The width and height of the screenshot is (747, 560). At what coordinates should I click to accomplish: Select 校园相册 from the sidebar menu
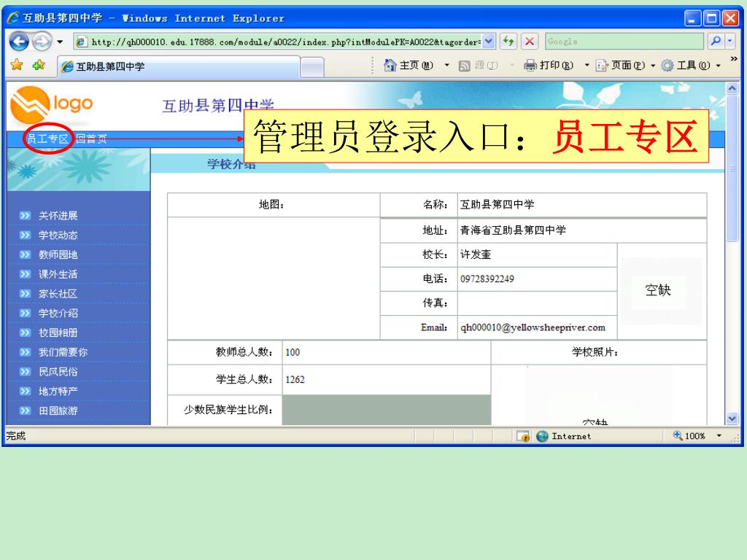(x=58, y=332)
